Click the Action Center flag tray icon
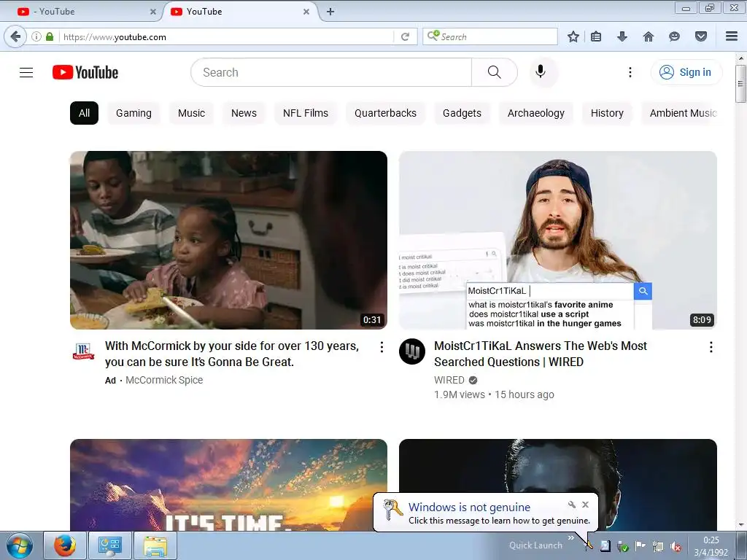The width and height of the screenshot is (747, 560). coord(640,546)
